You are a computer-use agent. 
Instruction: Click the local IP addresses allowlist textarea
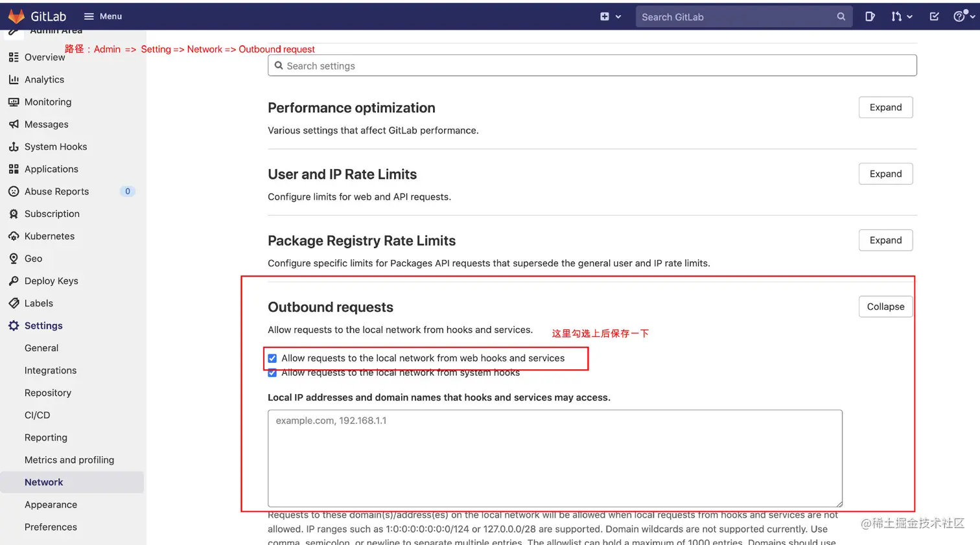click(x=555, y=458)
